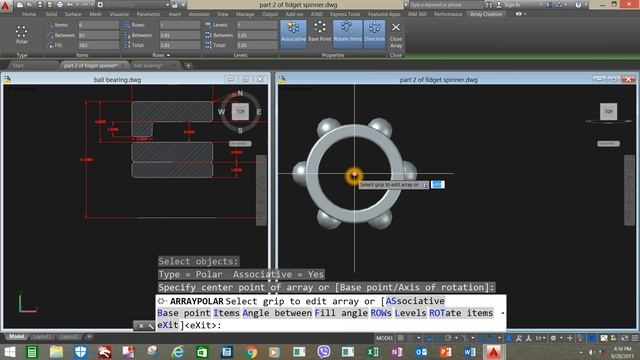Click ViewCube TOP face in fidget spinner window
This screenshot has height=360, width=640.
pos(609,111)
